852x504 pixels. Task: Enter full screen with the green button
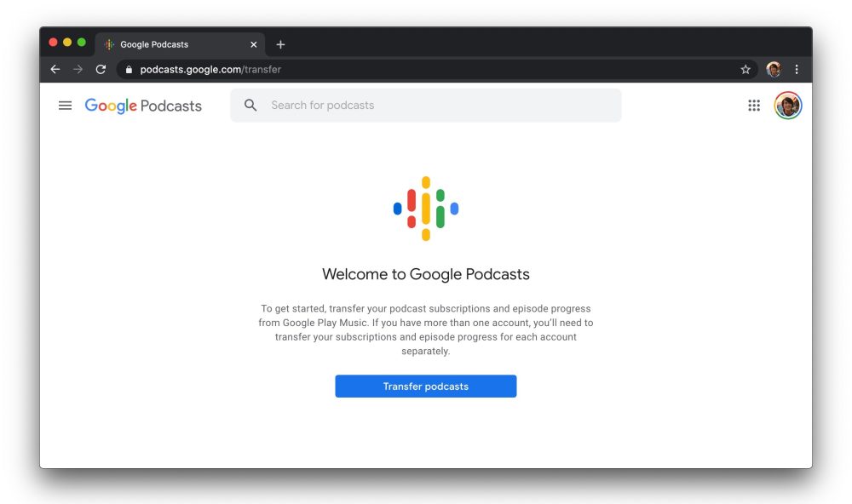(x=82, y=43)
